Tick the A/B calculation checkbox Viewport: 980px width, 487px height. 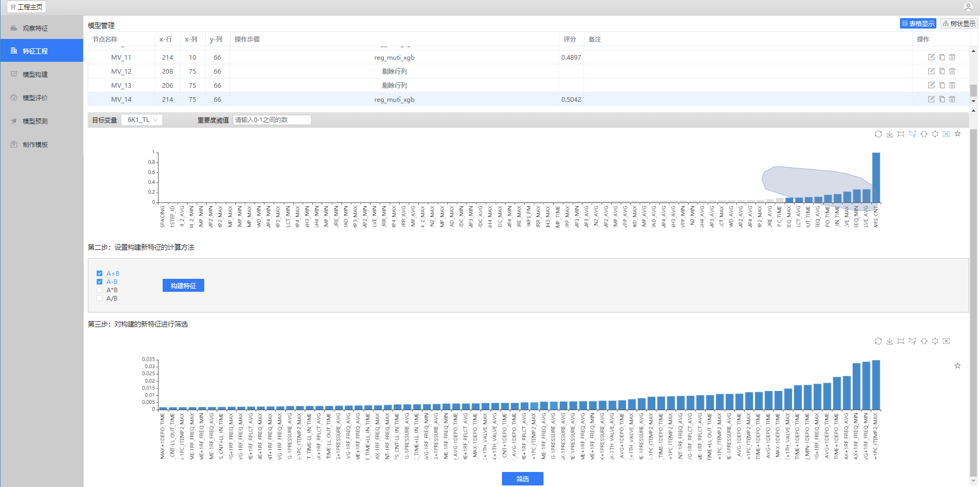99,299
